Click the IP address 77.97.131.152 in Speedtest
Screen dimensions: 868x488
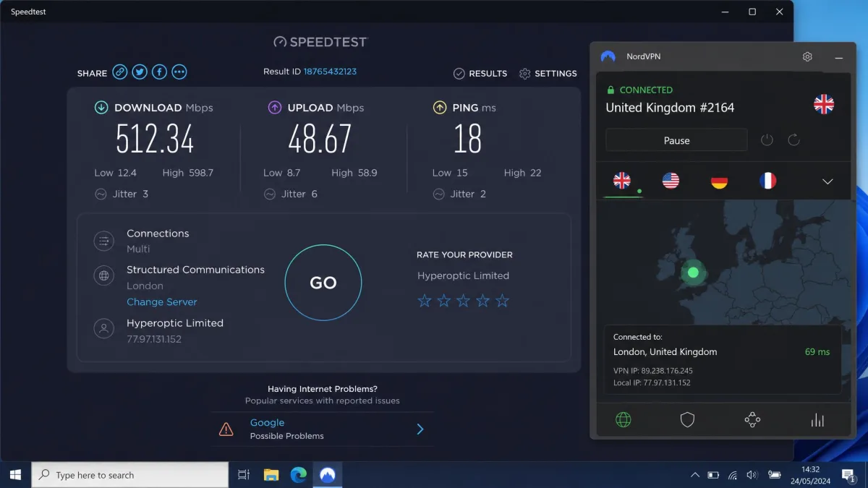pyautogui.click(x=154, y=339)
